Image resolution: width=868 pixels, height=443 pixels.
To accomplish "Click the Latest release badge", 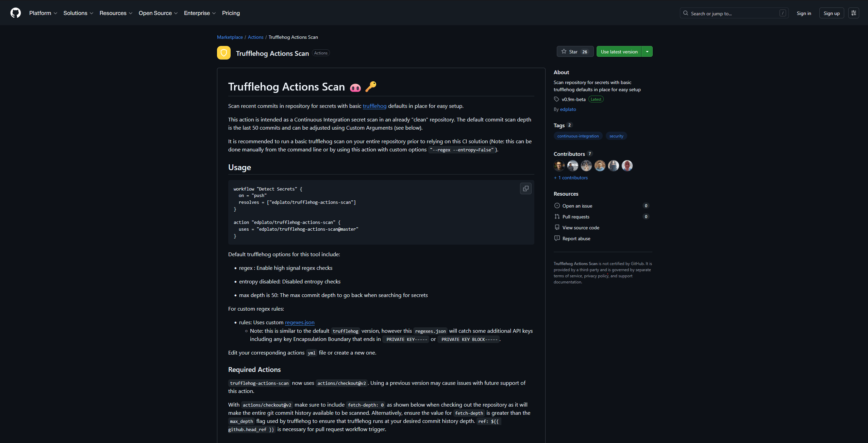I will pyautogui.click(x=596, y=99).
